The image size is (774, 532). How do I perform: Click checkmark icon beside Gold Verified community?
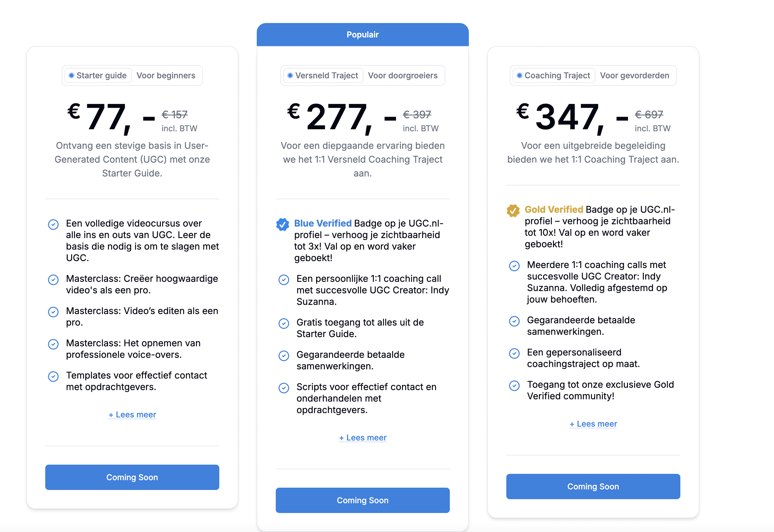(x=514, y=386)
